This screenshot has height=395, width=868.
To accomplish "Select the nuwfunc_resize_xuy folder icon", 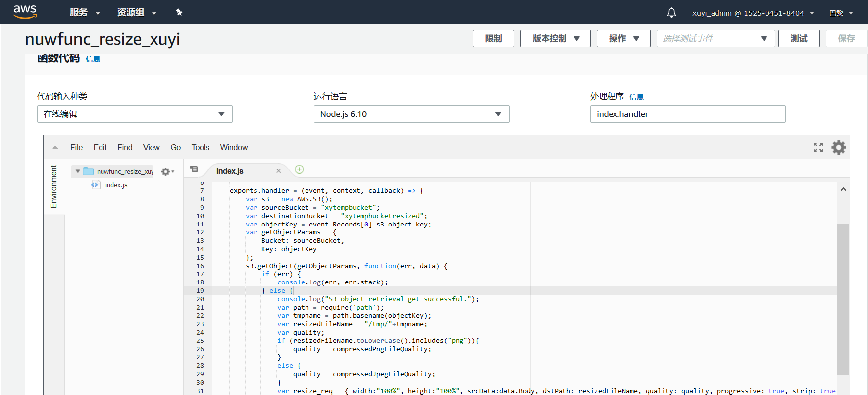I will point(88,171).
